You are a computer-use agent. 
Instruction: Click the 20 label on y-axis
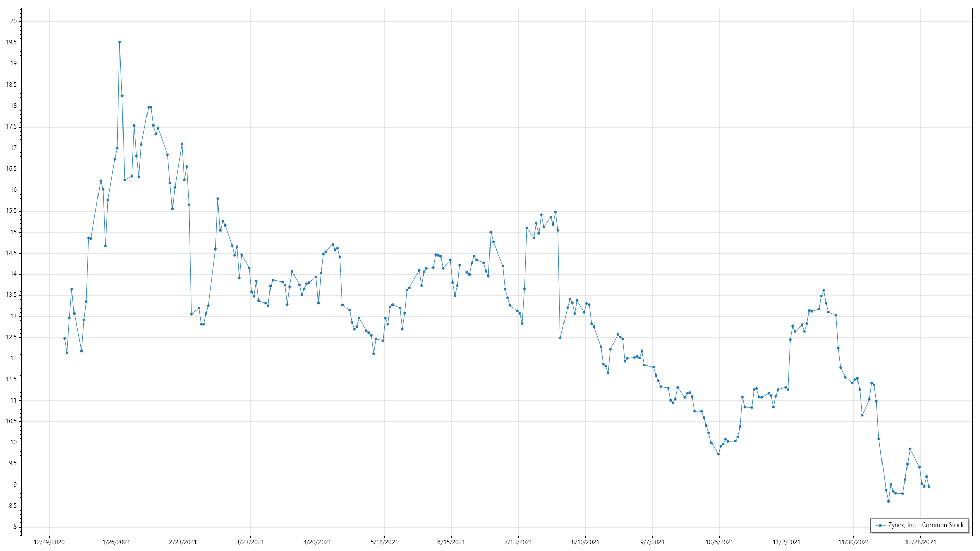click(x=14, y=21)
